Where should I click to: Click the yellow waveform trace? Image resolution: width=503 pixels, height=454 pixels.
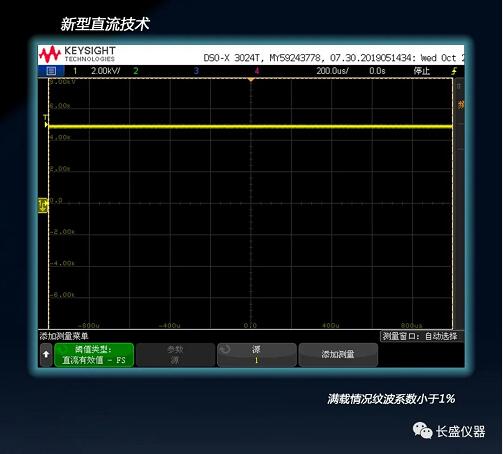250,126
